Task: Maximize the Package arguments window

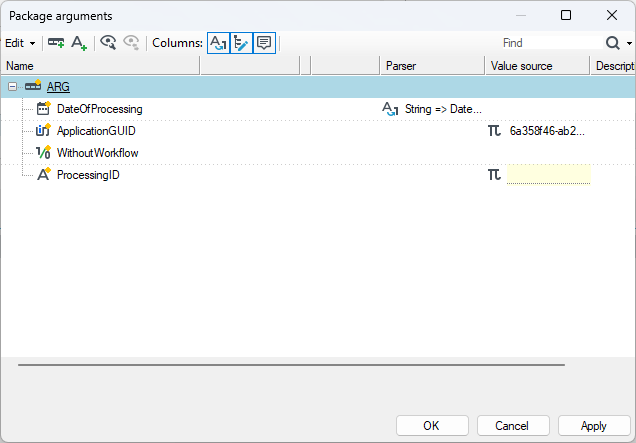Action: tap(566, 15)
